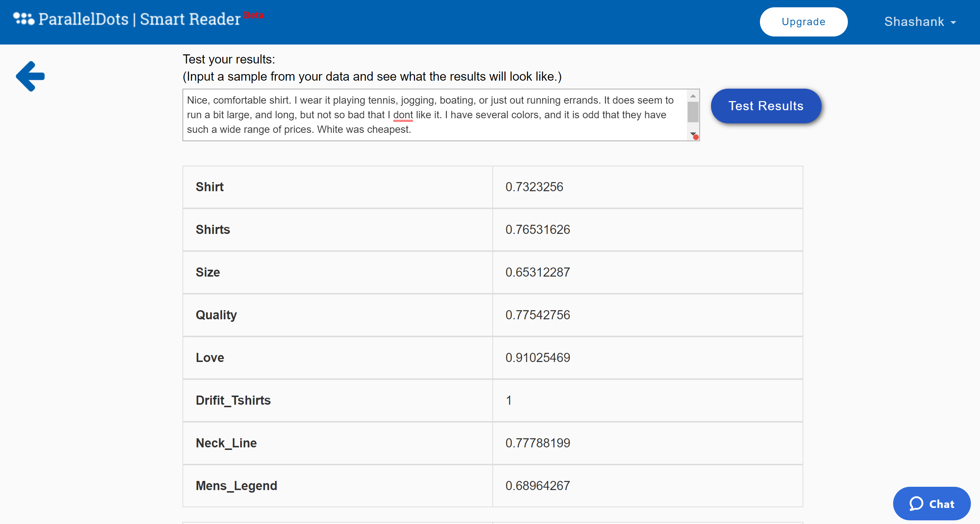Click the underlined word dont
Image resolution: width=980 pixels, height=524 pixels.
[x=403, y=115]
